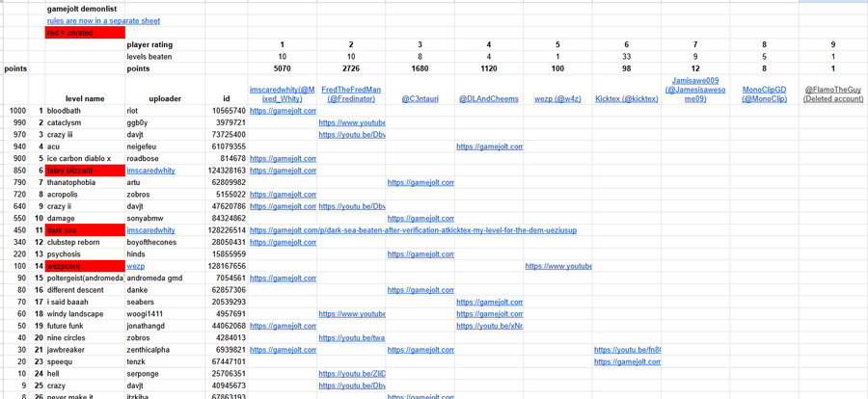Select the 'bloodbath' level name cell
868x399 pixels.
(85, 111)
